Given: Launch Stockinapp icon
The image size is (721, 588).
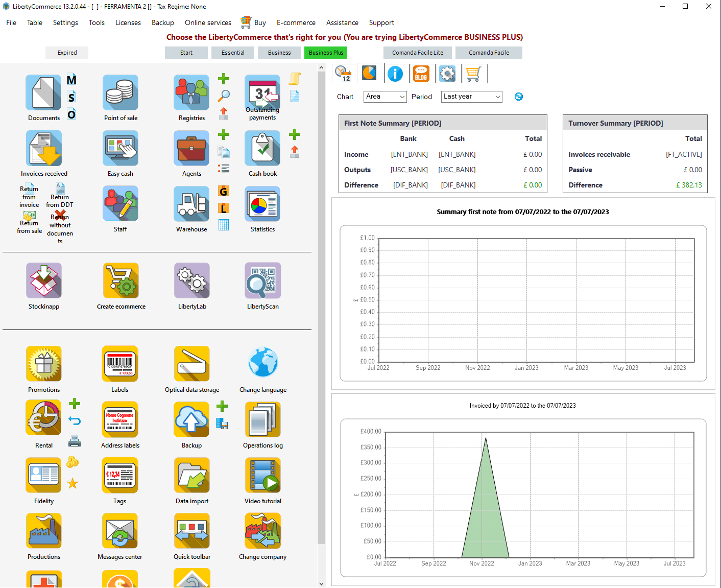Looking at the screenshot, I should coord(43,280).
